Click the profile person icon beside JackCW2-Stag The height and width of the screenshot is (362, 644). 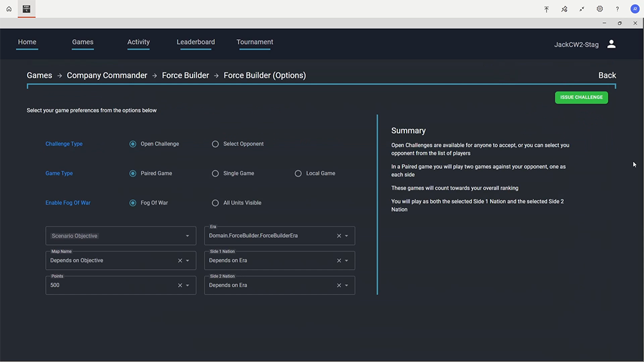pyautogui.click(x=611, y=43)
